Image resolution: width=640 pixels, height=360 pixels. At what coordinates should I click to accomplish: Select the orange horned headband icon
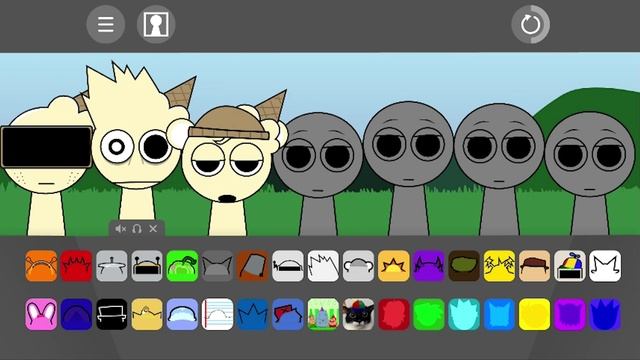click(41, 266)
